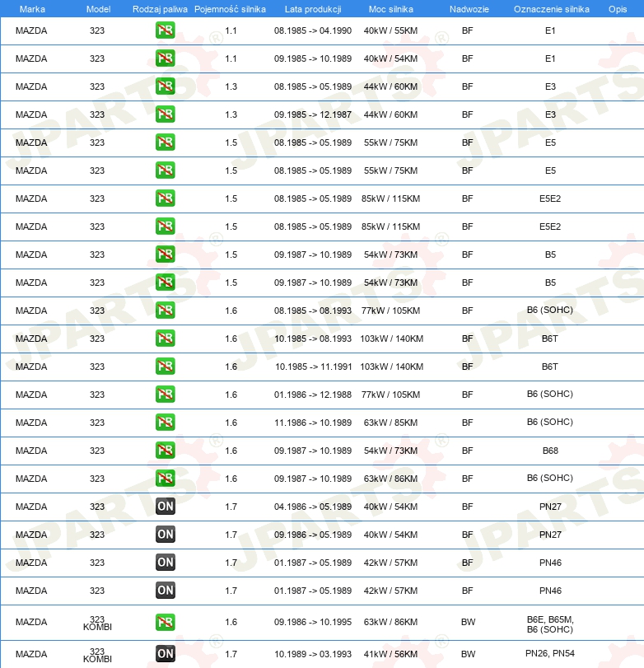The width and height of the screenshot is (644, 668).
Task: Click MAZDA in the PN26, PN54 row
Action: (31, 654)
